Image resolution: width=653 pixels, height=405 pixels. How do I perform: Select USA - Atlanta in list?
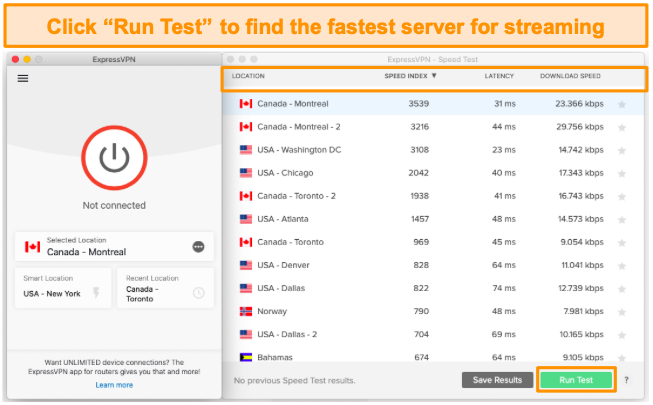[434, 219]
